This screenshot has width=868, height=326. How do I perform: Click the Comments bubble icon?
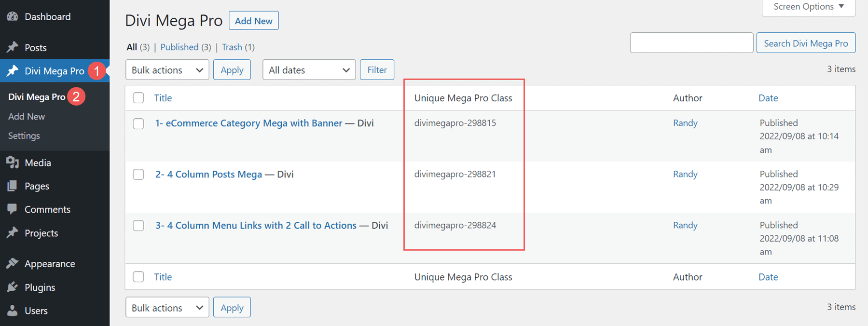point(13,209)
